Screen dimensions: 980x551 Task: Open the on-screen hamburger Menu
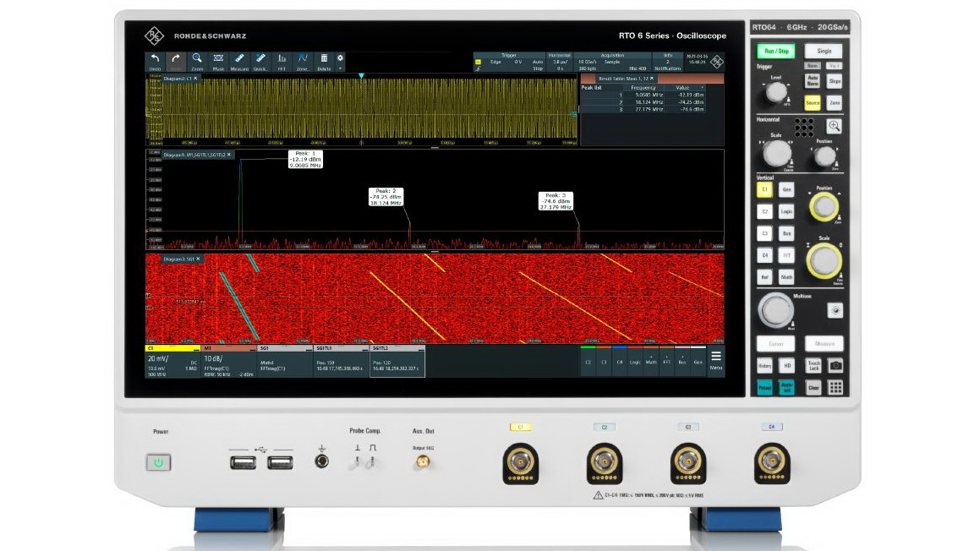(716, 361)
